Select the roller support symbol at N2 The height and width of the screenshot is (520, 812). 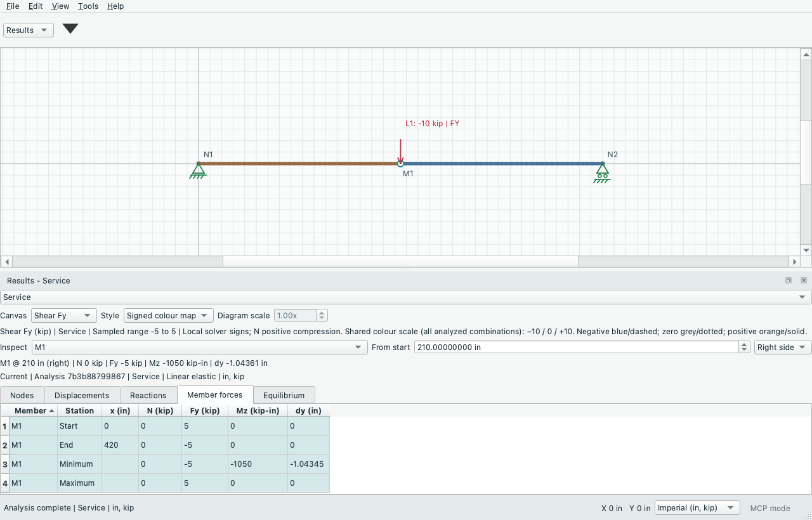(602, 173)
